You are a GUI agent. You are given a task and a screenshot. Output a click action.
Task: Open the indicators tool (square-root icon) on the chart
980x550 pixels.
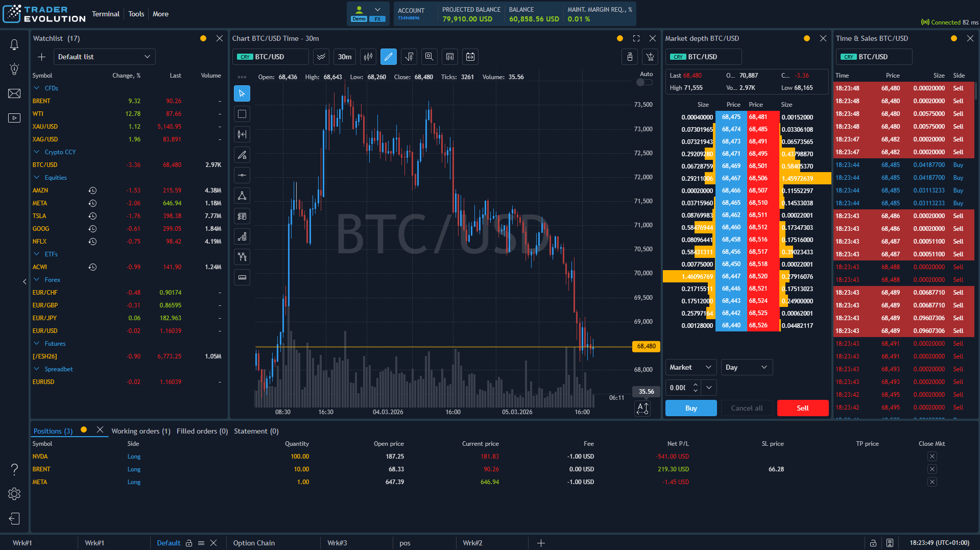(x=409, y=57)
